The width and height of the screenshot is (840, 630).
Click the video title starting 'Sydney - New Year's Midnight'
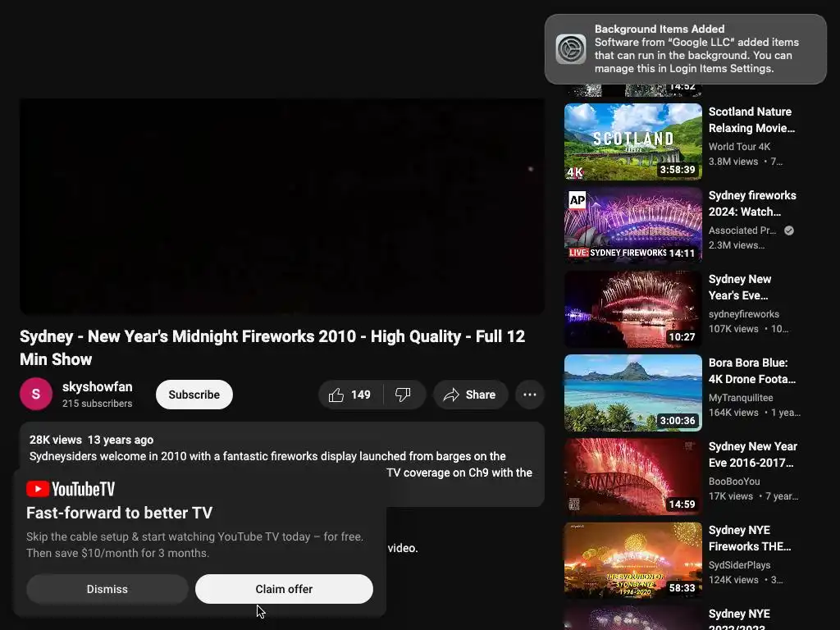(272, 348)
